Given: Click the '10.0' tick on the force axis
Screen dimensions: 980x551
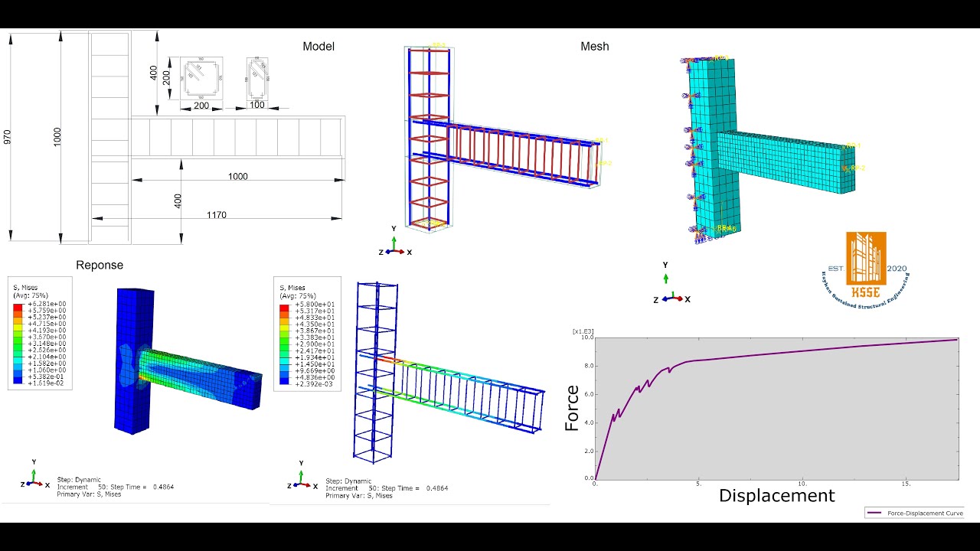Looking at the screenshot, I should coord(587,337).
